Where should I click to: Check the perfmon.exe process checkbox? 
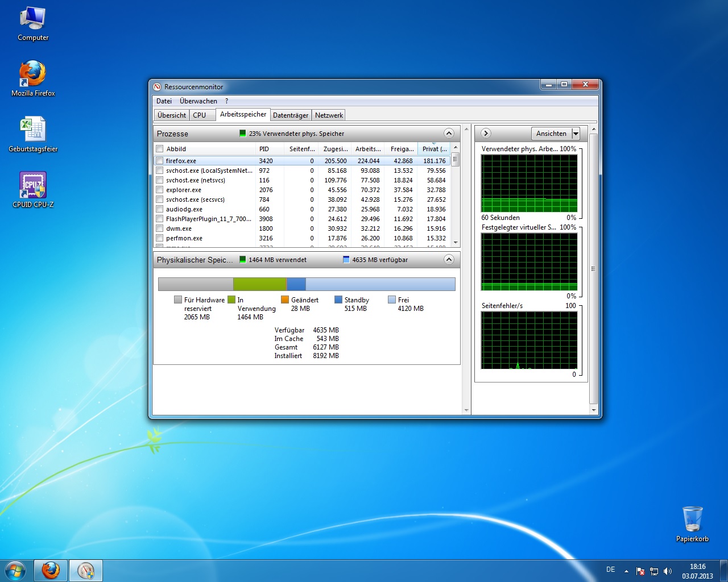pos(160,238)
